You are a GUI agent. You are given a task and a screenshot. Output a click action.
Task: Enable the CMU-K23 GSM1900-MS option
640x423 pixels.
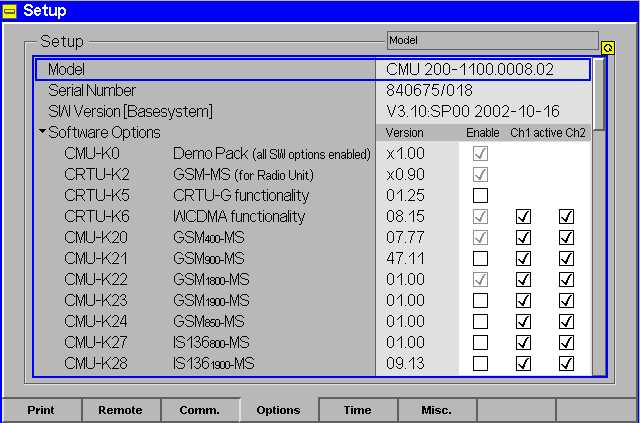[480, 301]
